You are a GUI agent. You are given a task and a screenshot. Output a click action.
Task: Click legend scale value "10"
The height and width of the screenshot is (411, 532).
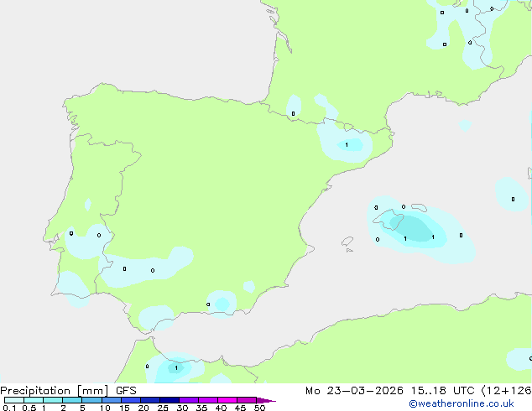(105, 408)
